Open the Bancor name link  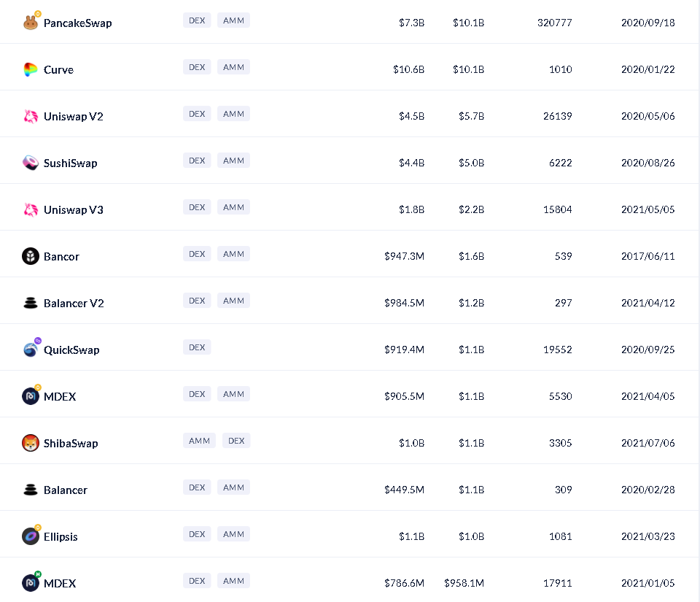click(61, 257)
